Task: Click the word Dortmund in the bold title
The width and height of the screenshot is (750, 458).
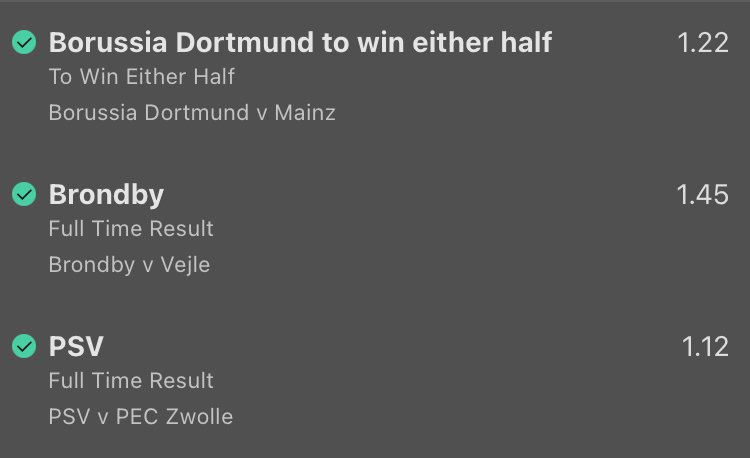Action: coord(244,43)
